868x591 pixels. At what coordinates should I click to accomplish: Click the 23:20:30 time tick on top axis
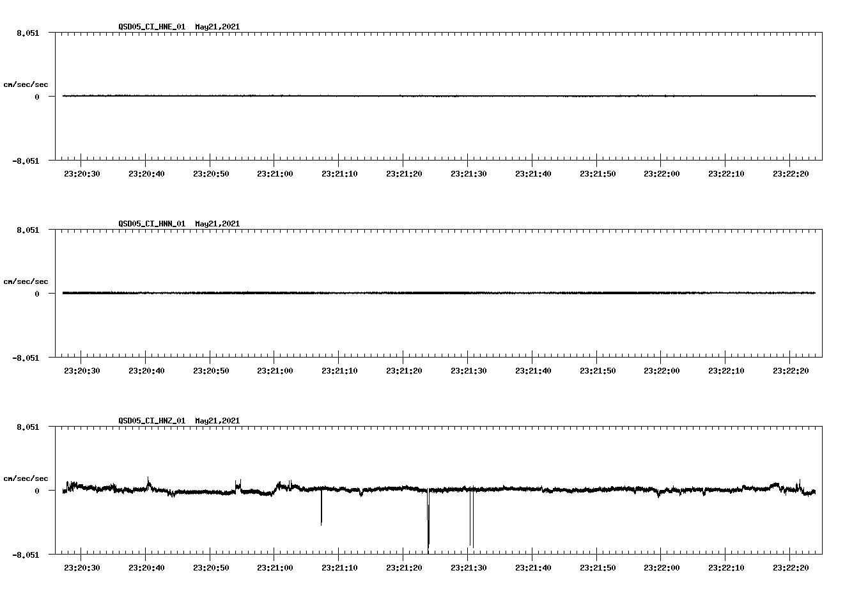(83, 171)
